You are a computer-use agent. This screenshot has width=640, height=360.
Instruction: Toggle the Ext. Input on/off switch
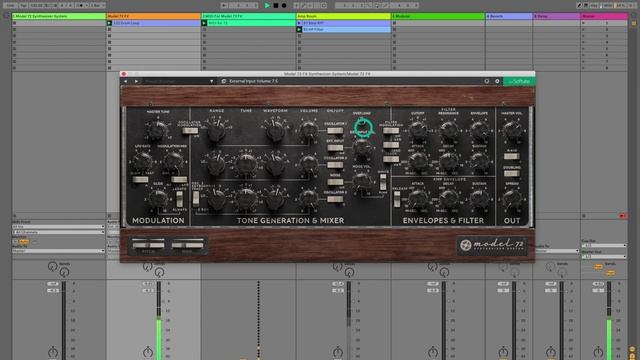(335, 147)
